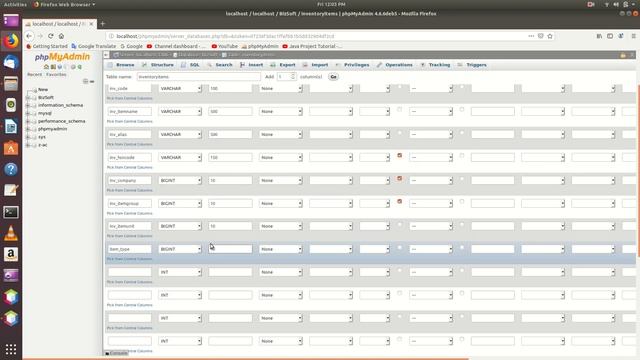Open Files manager from the dock
This screenshot has height=360, width=640.
pos(11,84)
